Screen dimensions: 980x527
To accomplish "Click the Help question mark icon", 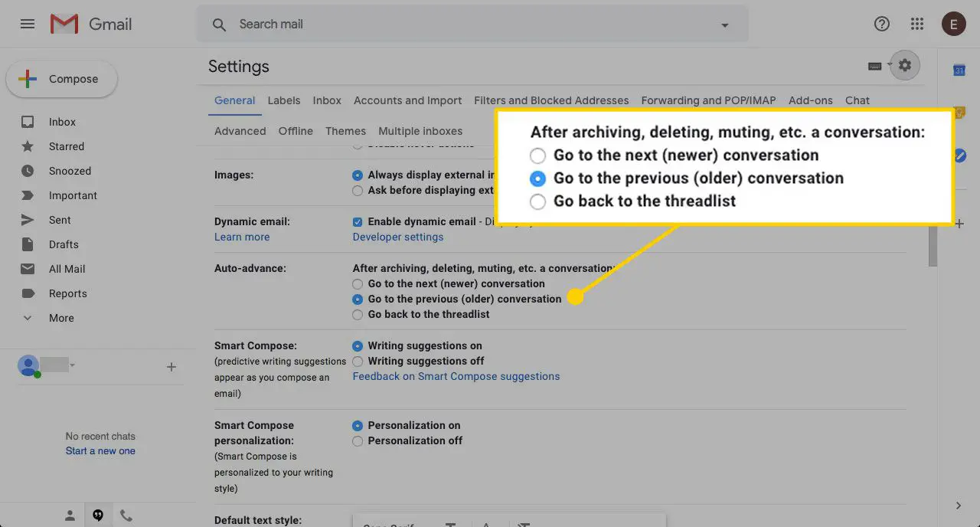I will click(x=881, y=23).
